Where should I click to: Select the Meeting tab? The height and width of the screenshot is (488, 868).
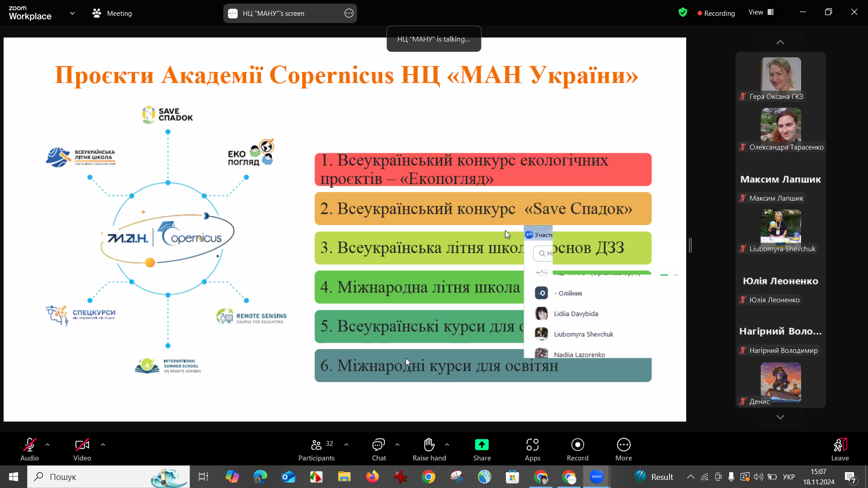click(x=112, y=13)
